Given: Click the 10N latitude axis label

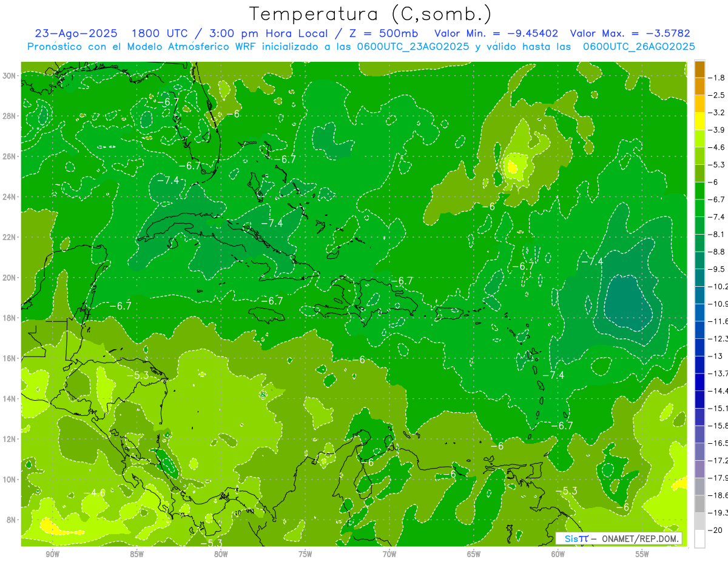Looking at the screenshot, I should tap(10, 480).
